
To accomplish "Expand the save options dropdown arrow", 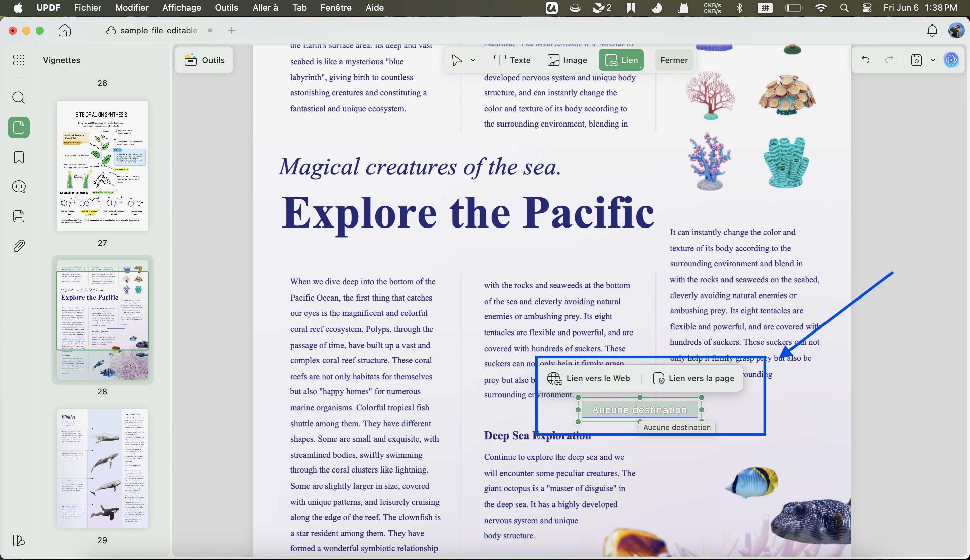I will (933, 60).
